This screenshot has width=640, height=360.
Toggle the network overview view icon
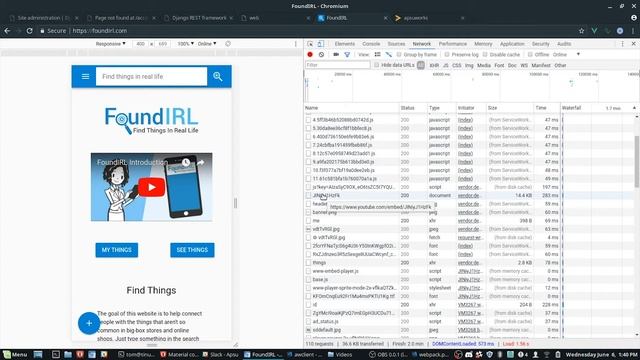pos(389,54)
